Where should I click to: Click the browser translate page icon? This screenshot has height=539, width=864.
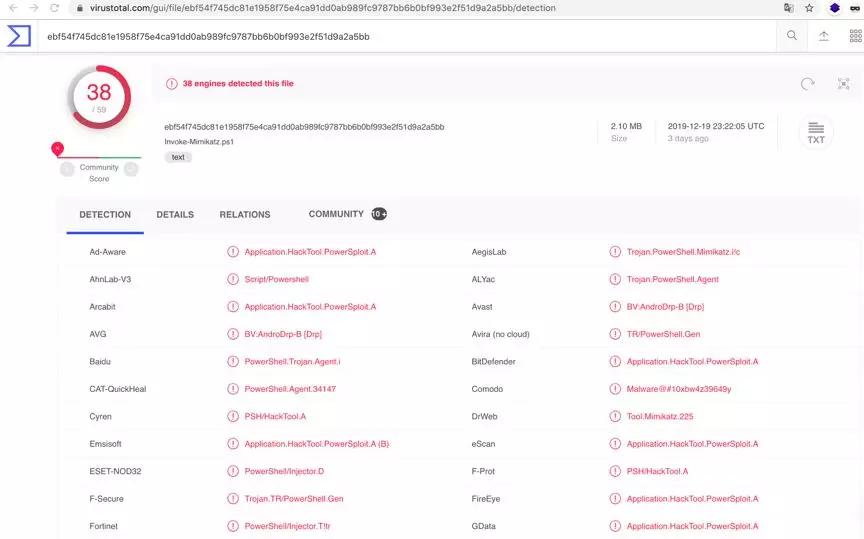(x=788, y=8)
